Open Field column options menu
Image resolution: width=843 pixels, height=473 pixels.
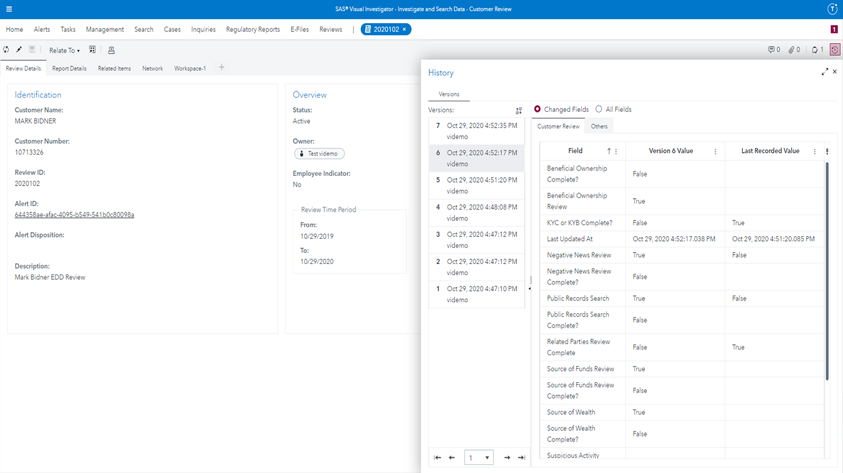tap(616, 151)
